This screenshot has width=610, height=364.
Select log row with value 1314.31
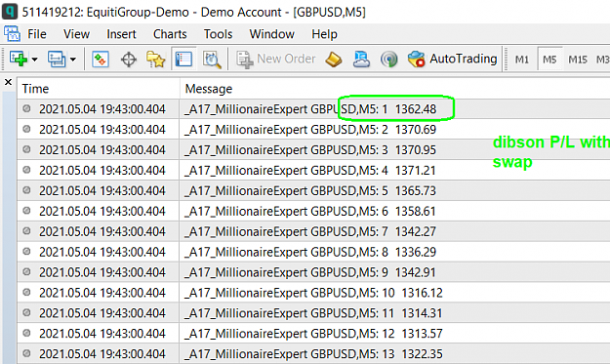click(x=313, y=313)
